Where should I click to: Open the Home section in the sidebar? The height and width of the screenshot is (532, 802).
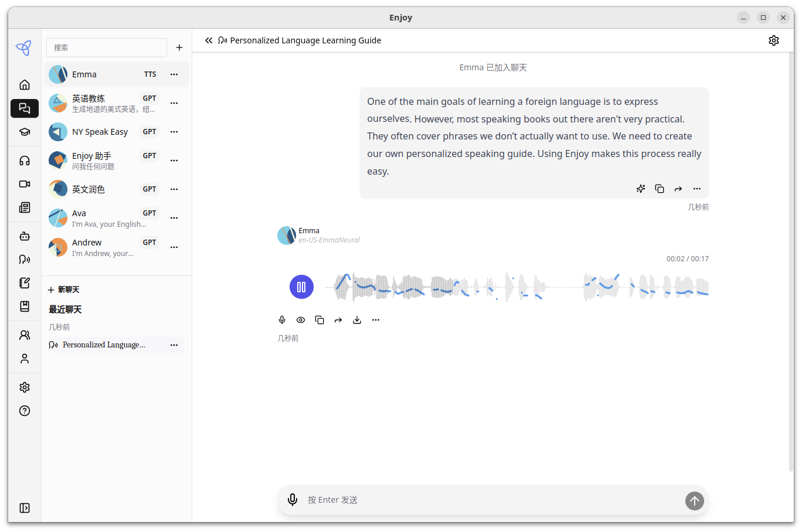click(24, 84)
